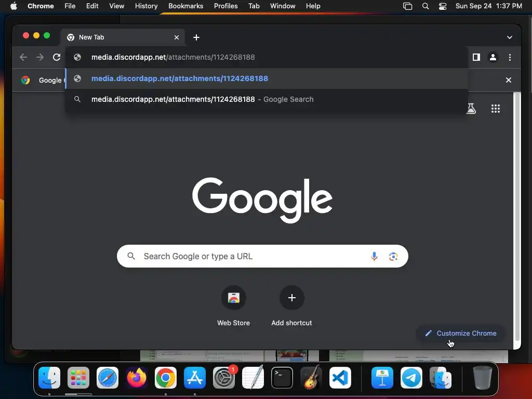Open the tab search chevron
The image size is (532, 399).
point(510,37)
